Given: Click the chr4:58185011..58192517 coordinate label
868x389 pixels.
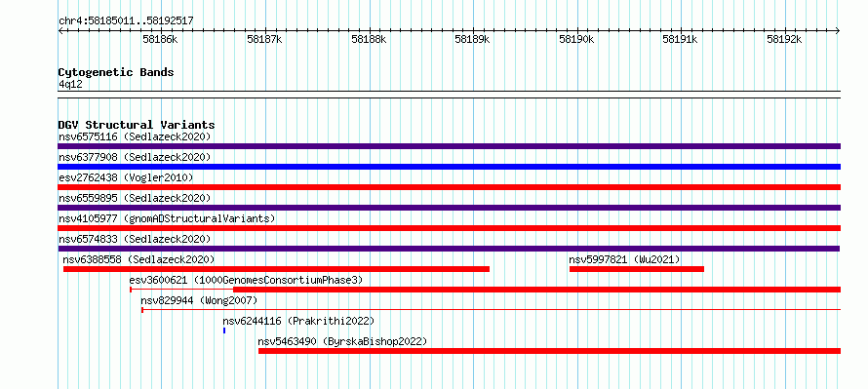Looking at the screenshot, I should [x=126, y=21].
